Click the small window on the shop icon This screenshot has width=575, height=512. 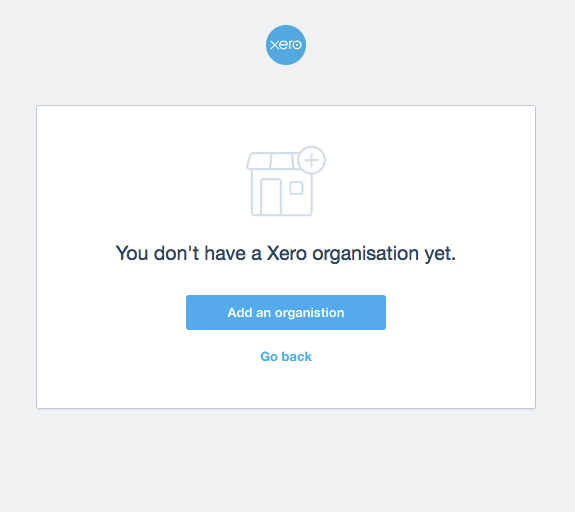tap(296, 188)
